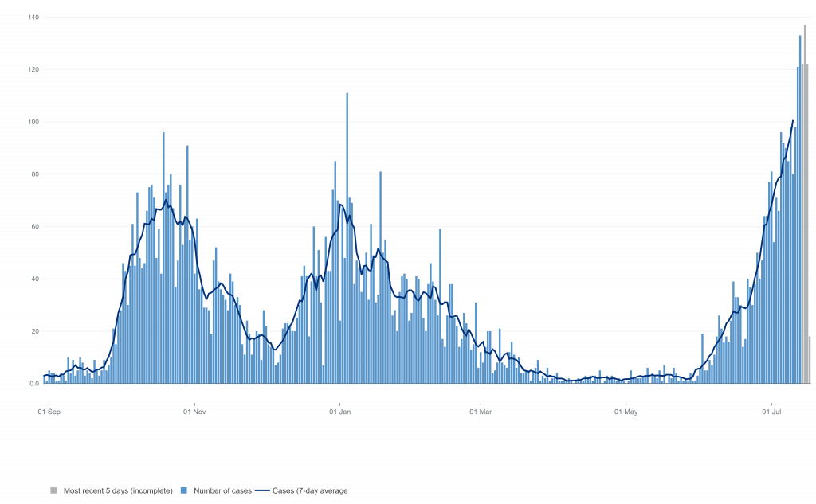Click the 20 y-axis tick label
The image size is (816, 504).
point(35,331)
